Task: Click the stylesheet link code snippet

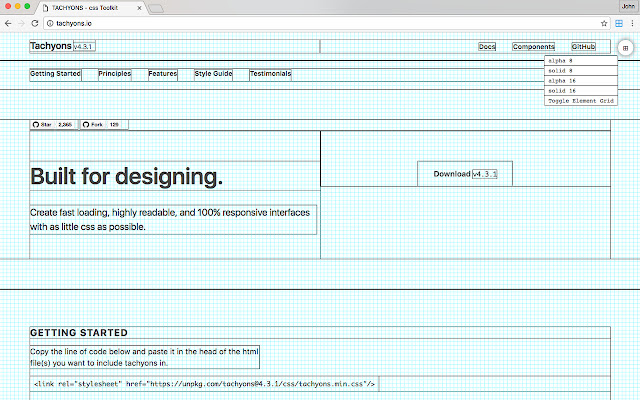Action: (x=204, y=384)
